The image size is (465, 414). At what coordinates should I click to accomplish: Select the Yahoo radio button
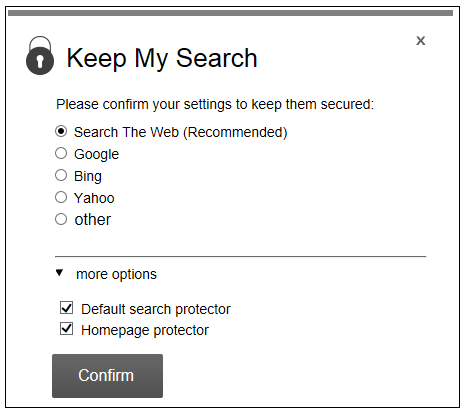[61, 197]
